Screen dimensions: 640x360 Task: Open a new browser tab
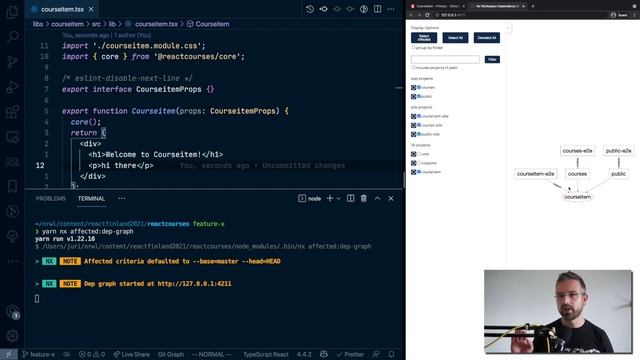pos(533,6)
